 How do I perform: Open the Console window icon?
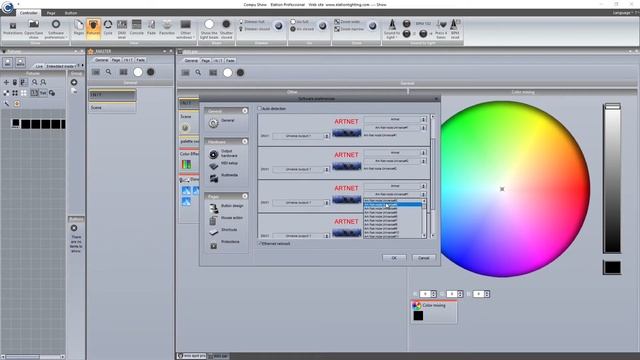(x=136, y=29)
